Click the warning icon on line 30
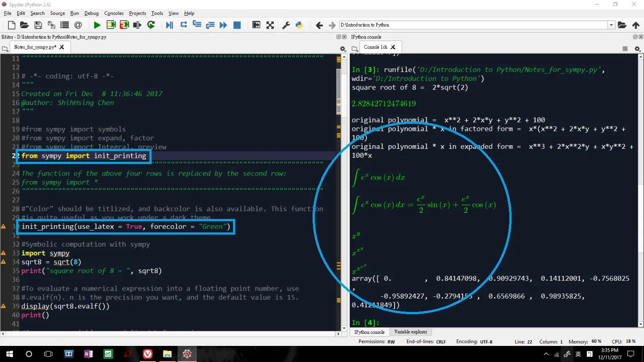 (x=4, y=227)
